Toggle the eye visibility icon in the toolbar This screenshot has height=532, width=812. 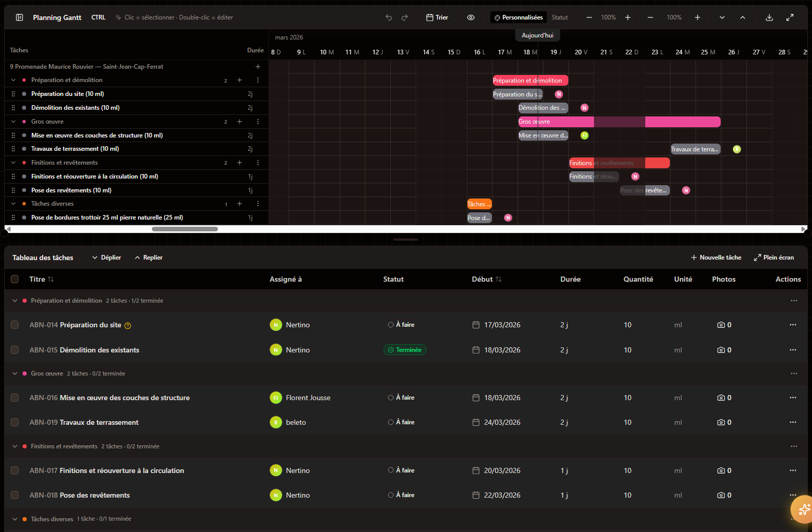471,17
